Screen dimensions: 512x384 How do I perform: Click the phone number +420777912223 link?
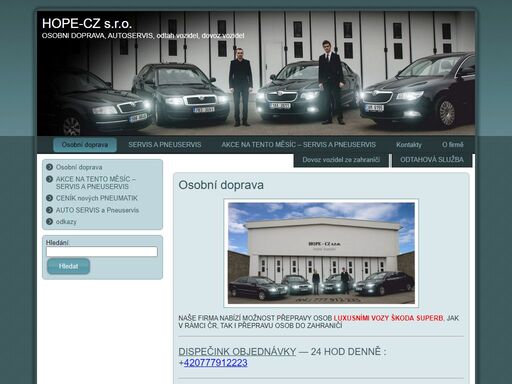(215, 363)
